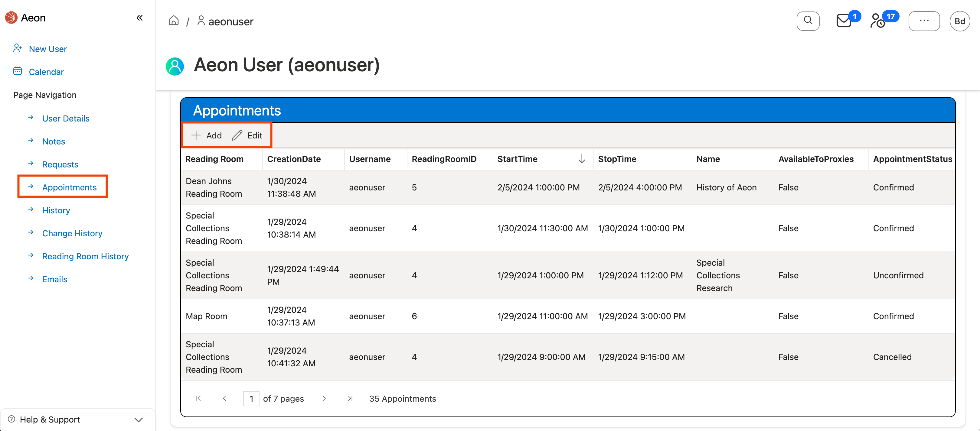980x431 pixels.
Task: Open the global search icon
Action: (x=808, y=21)
